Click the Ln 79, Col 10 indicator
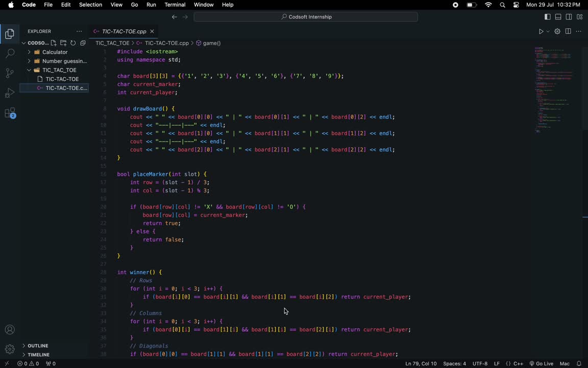588x368 pixels. click(x=421, y=363)
